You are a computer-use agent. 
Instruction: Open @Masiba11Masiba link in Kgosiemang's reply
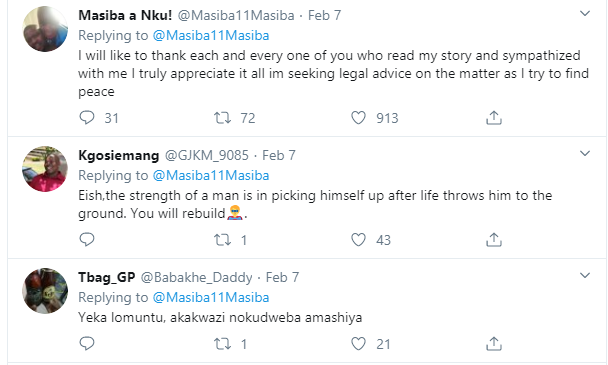pyautogui.click(x=211, y=175)
